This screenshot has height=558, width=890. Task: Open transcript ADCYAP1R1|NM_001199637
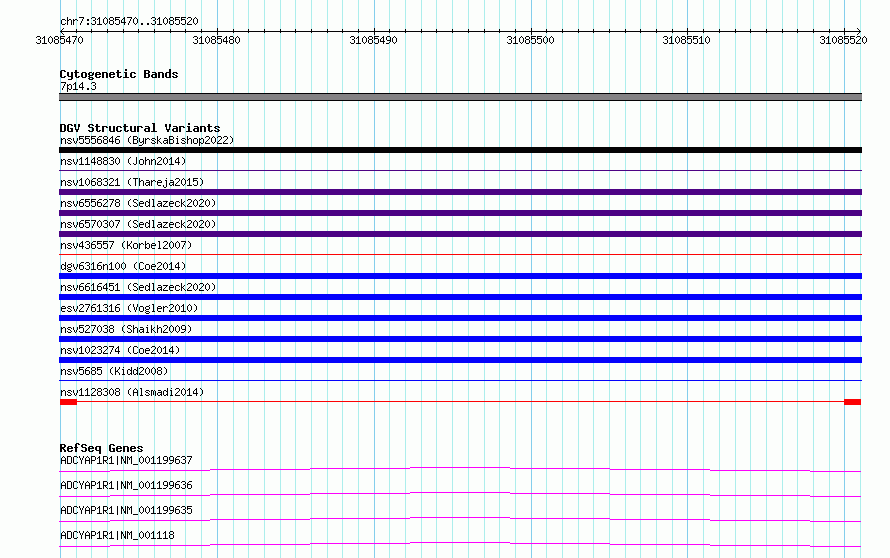pos(126,460)
